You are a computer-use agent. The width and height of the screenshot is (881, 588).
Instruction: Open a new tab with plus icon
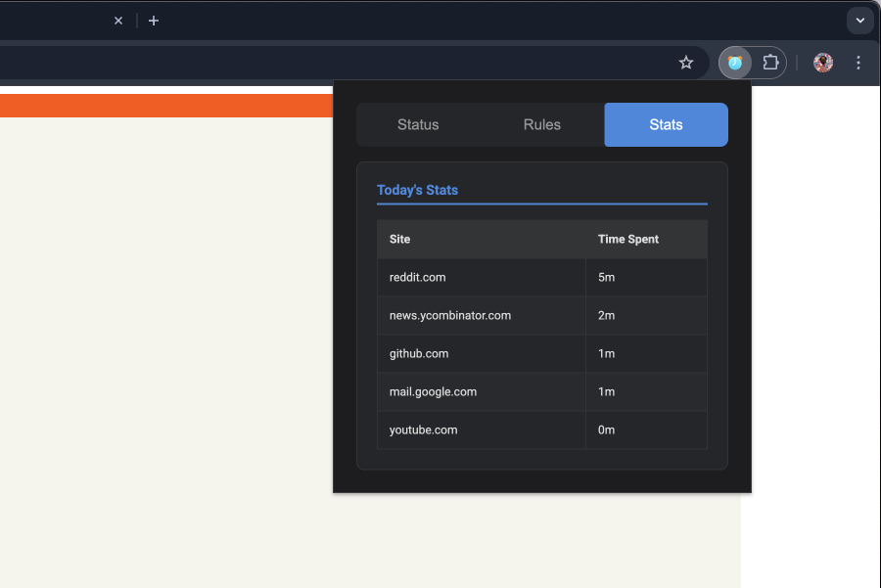click(x=154, y=21)
